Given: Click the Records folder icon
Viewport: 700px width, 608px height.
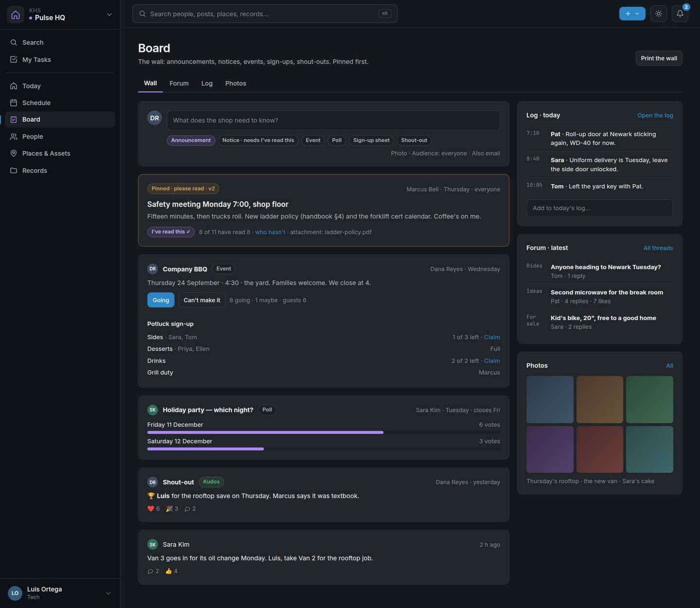Looking at the screenshot, I should pyautogui.click(x=14, y=171).
